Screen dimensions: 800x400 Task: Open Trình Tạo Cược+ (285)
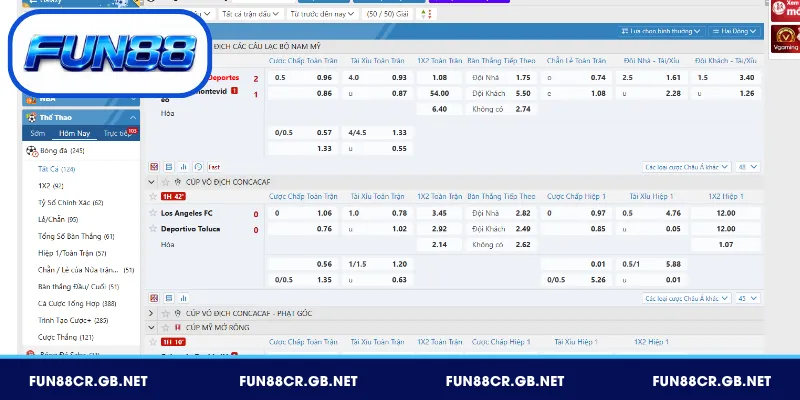coord(73,320)
